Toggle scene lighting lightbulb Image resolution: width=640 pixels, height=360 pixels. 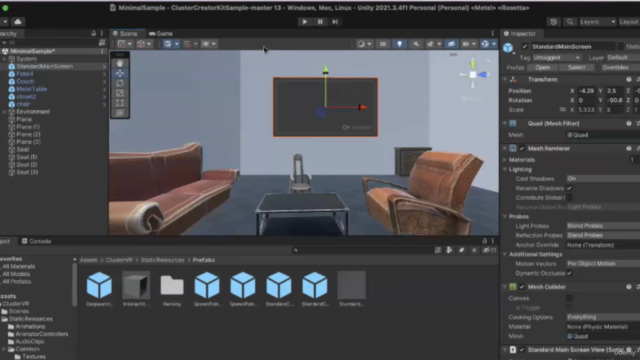399,44
